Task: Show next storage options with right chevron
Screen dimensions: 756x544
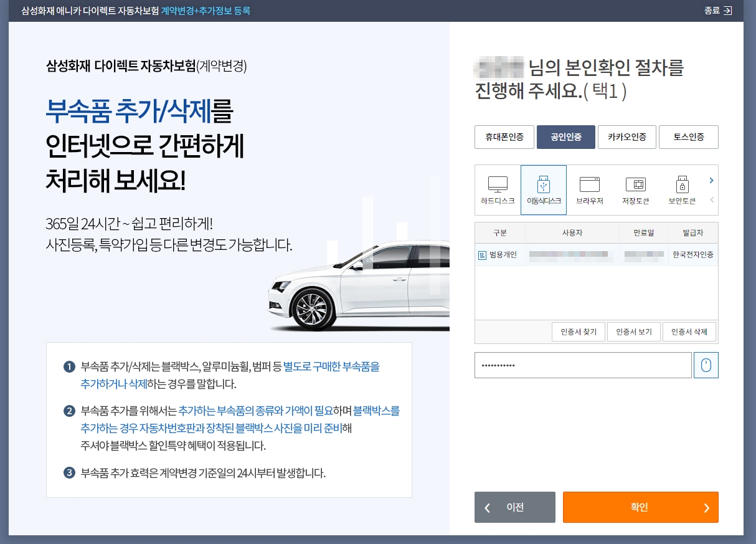Action: pyautogui.click(x=711, y=181)
